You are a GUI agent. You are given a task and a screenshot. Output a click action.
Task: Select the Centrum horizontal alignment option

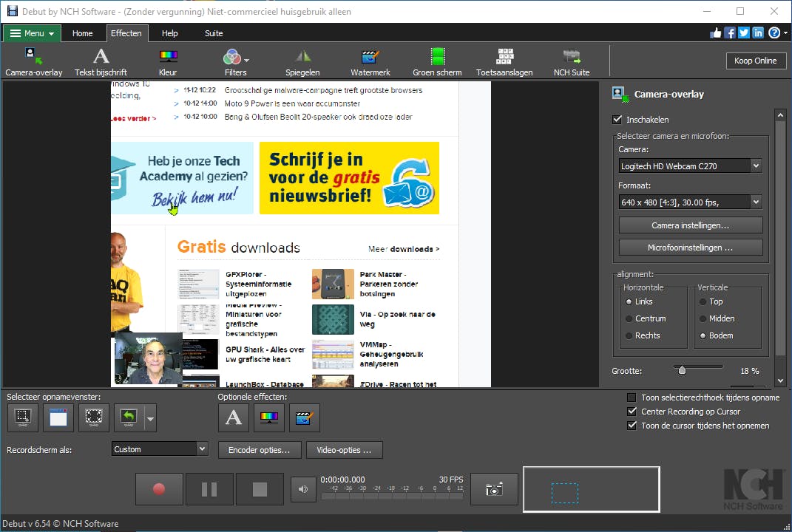(629, 318)
